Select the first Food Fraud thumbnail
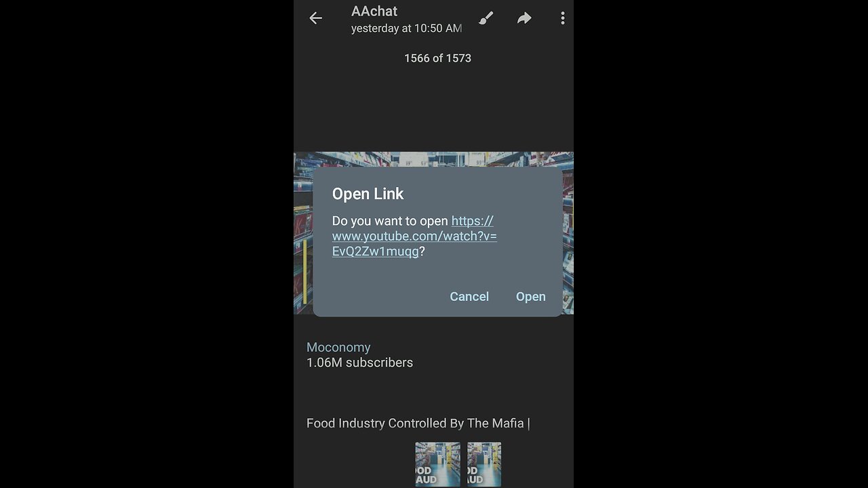 point(437,464)
